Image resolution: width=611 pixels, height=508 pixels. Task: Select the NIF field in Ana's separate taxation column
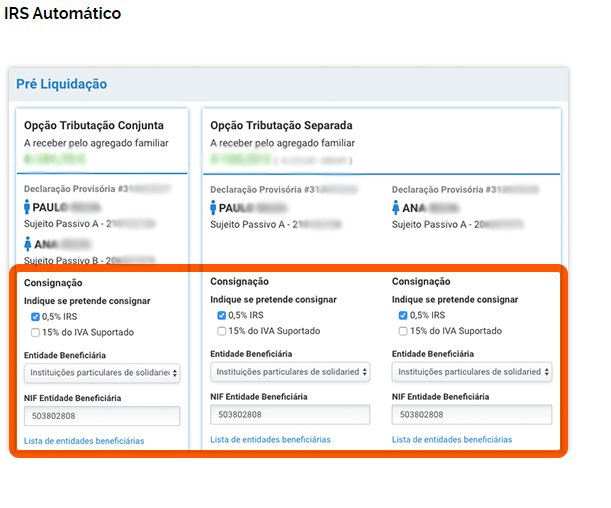471,414
